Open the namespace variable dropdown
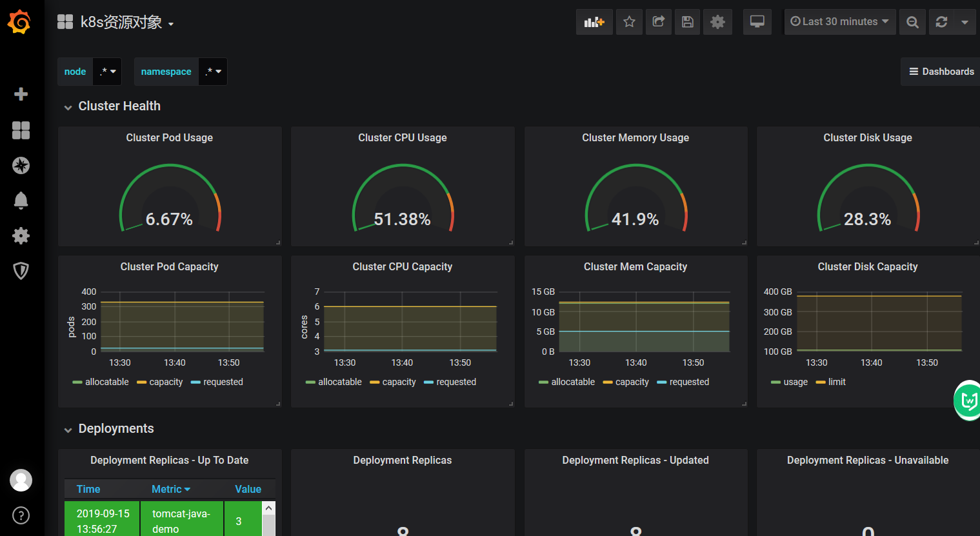The height and width of the screenshot is (536, 980). (213, 72)
